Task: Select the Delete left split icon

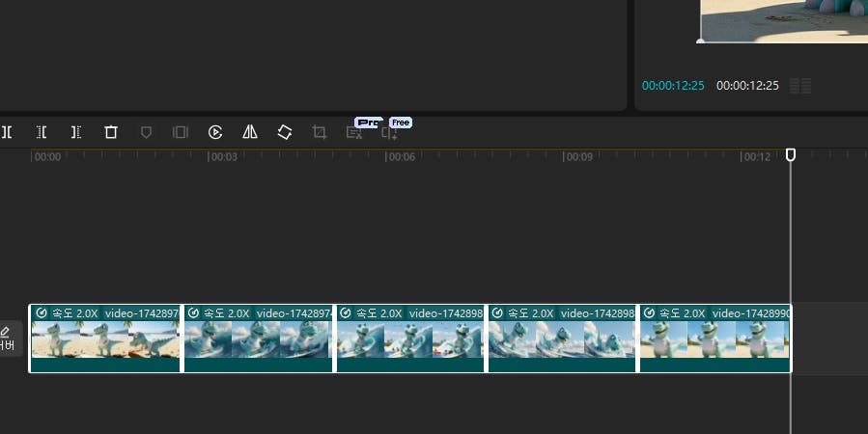Action: tap(42, 132)
